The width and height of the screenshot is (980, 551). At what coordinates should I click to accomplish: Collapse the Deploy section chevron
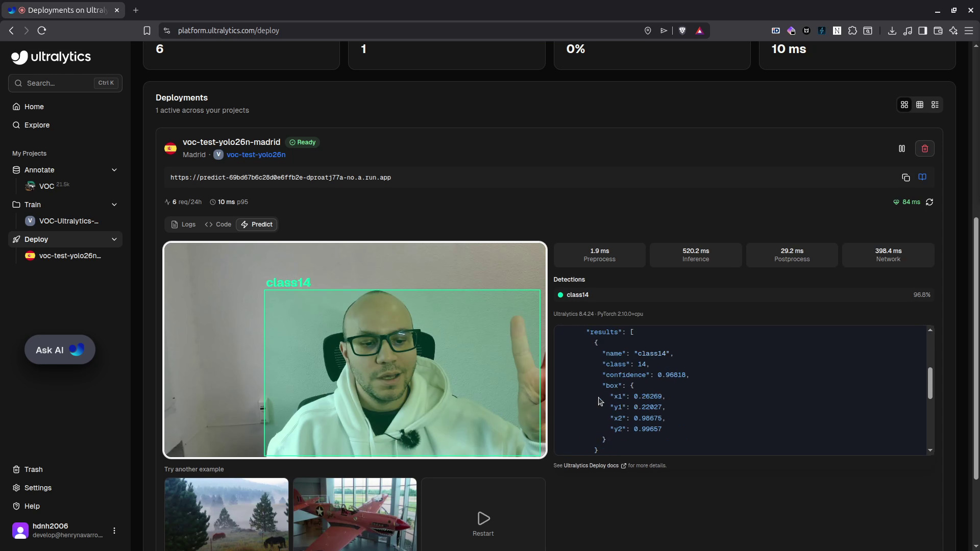114,239
